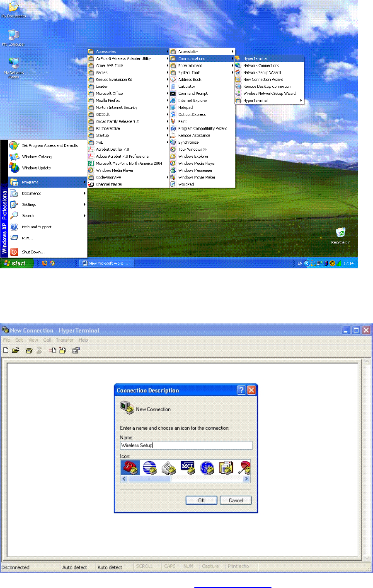Screen dimensions: 373x588
Task: Click the New Microsoft Word taskbar button
Action: [x=107, y=263]
